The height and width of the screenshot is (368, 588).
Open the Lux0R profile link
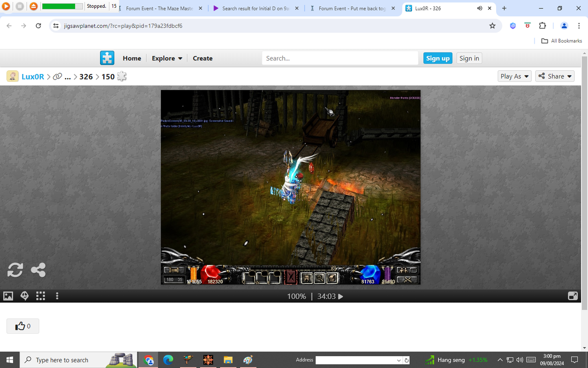pyautogui.click(x=33, y=76)
